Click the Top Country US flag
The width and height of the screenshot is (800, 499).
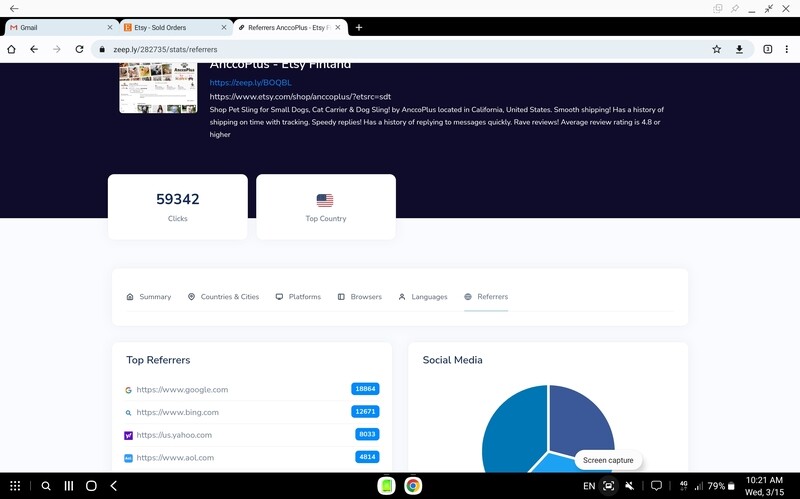click(325, 200)
